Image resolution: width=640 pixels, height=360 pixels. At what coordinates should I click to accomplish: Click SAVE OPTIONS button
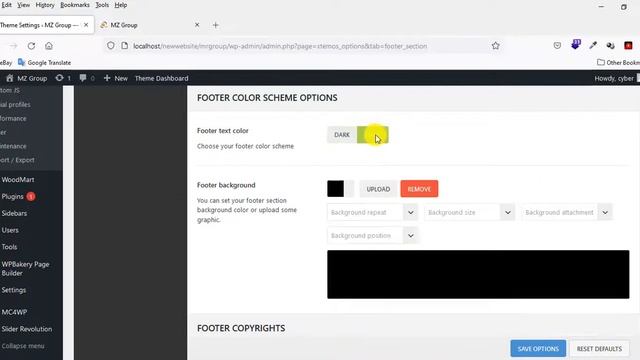(538, 349)
